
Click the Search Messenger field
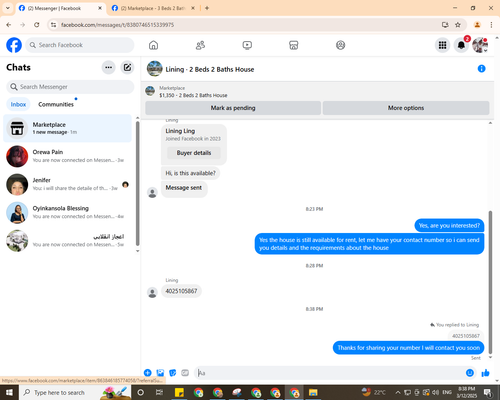point(70,87)
